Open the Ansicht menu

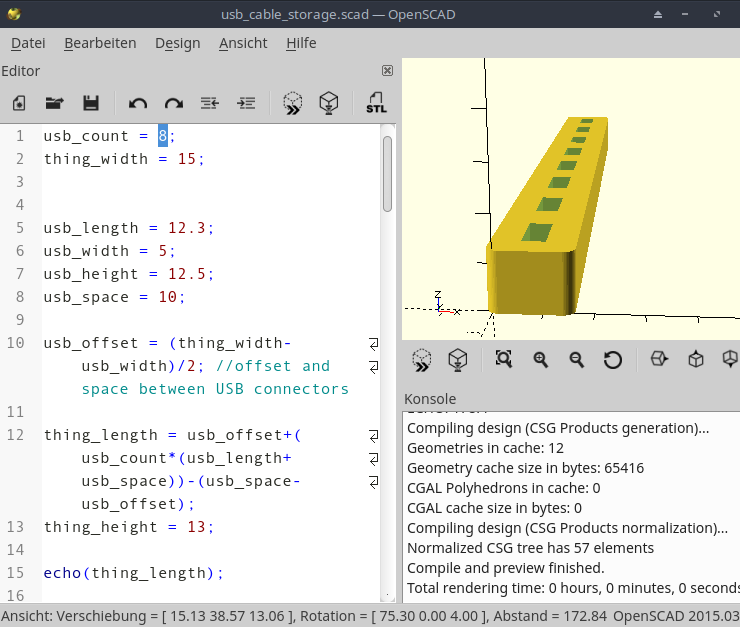(x=243, y=43)
